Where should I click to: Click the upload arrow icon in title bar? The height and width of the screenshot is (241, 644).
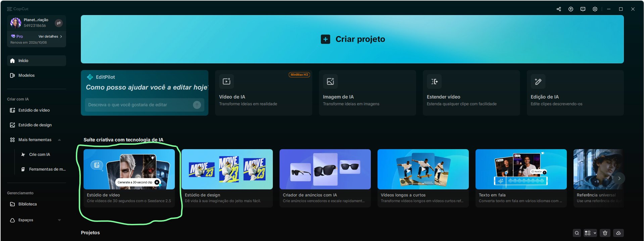coord(571,9)
